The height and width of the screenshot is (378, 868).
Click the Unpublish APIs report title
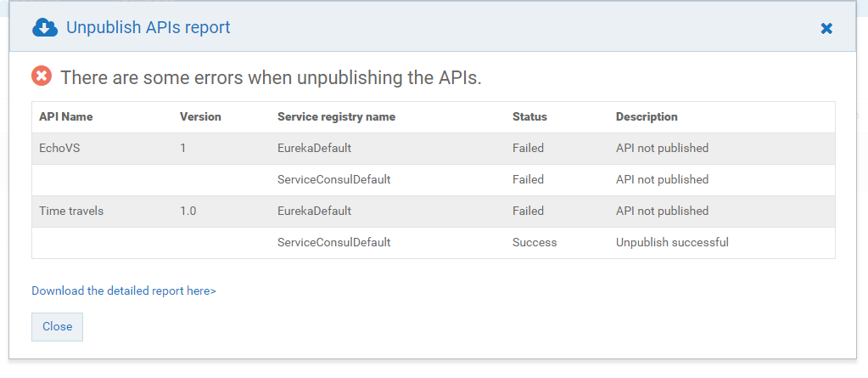coord(148,28)
